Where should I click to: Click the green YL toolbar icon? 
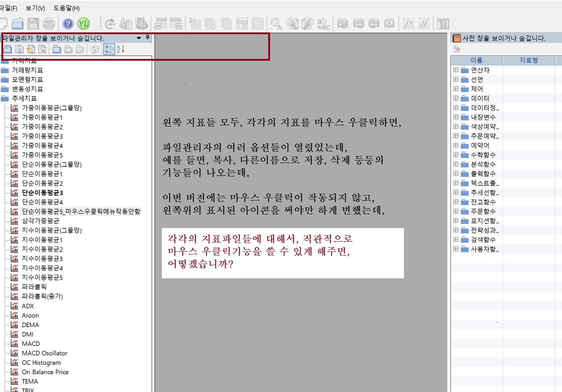83,24
